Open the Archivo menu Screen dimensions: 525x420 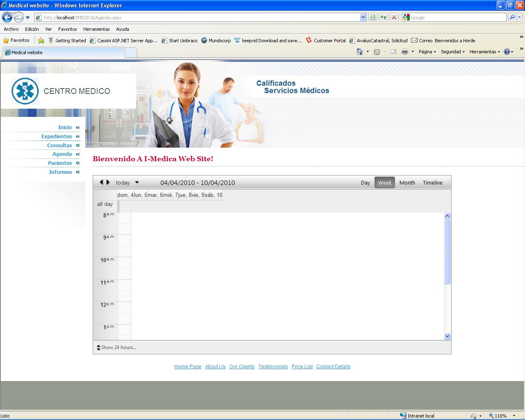coord(11,29)
